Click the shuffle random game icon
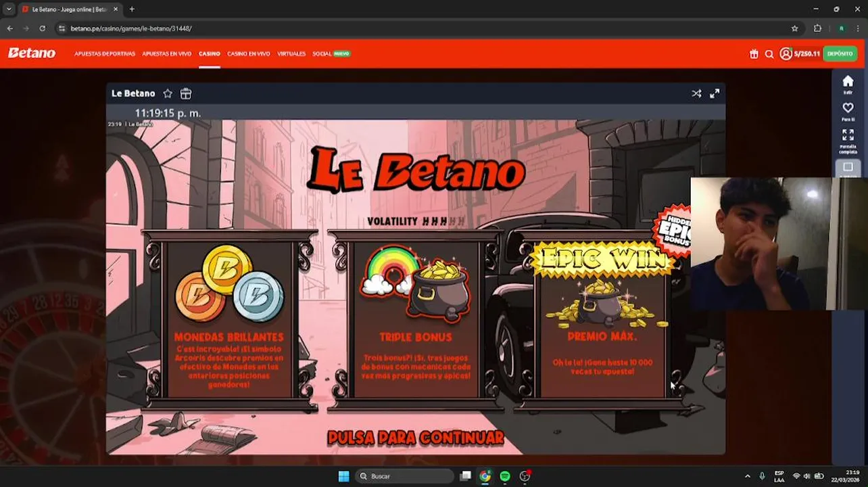 tap(696, 94)
